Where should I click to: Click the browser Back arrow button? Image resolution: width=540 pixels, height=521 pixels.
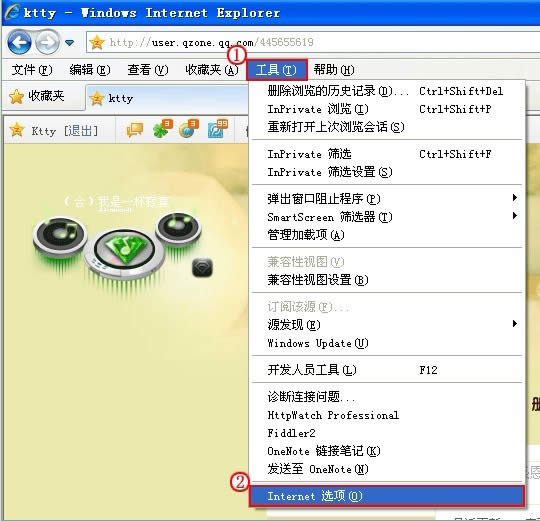point(19,43)
